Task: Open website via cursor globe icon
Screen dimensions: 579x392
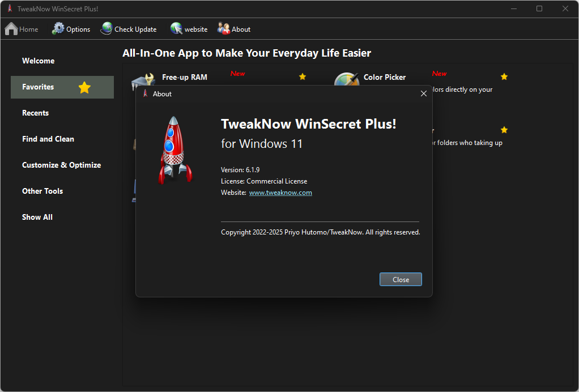Action: point(176,28)
